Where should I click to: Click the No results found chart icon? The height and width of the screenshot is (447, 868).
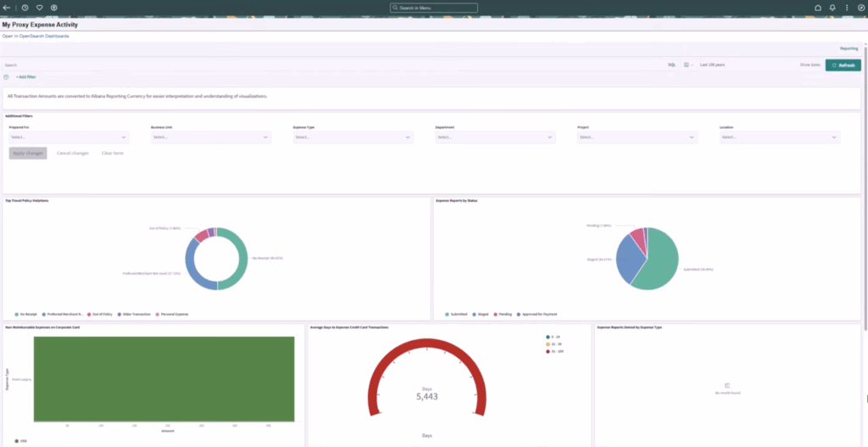point(727,385)
